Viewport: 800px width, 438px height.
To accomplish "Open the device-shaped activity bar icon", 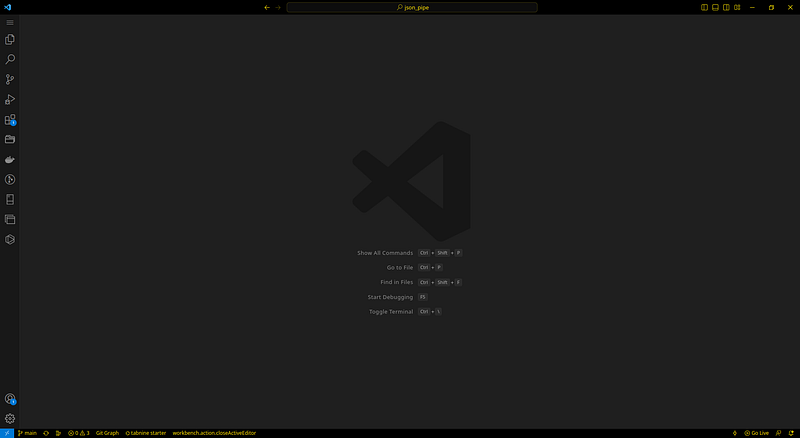I will coord(10,199).
